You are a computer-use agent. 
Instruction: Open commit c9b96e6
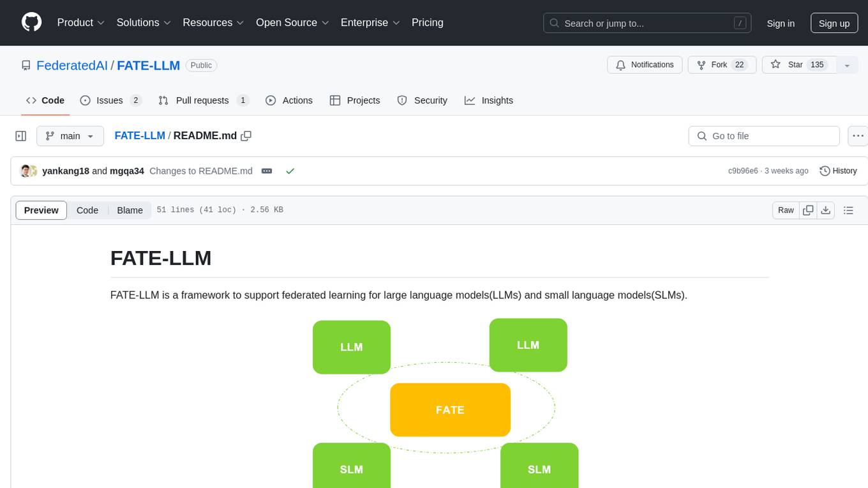point(743,171)
